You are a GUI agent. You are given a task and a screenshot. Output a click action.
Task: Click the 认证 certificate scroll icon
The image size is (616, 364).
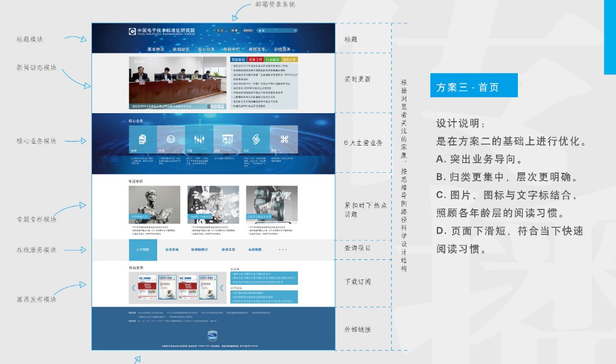click(255, 138)
